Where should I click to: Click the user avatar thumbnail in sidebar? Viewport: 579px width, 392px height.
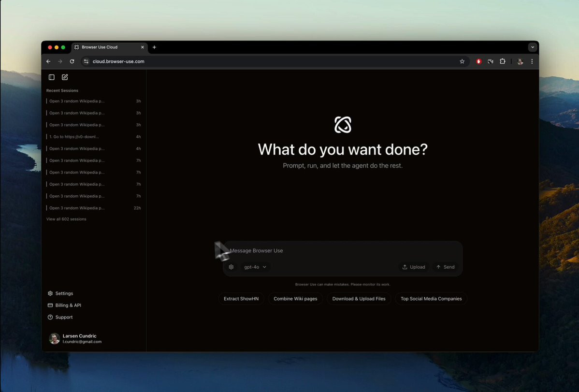54,338
